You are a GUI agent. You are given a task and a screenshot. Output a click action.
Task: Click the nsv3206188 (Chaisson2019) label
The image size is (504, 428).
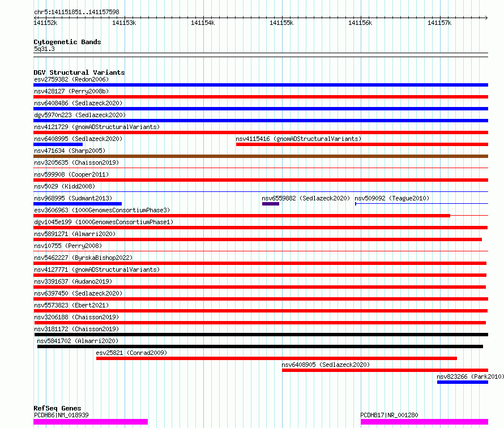click(x=76, y=317)
